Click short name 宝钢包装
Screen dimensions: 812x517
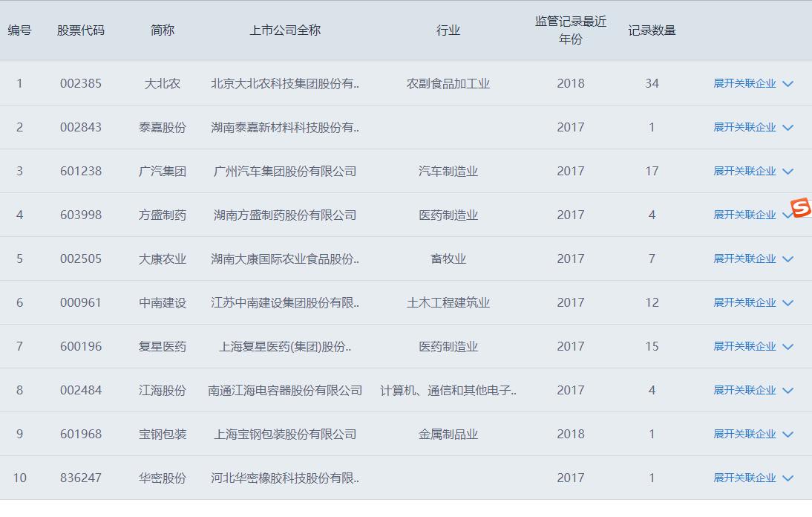pyautogui.click(x=162, y=434)
